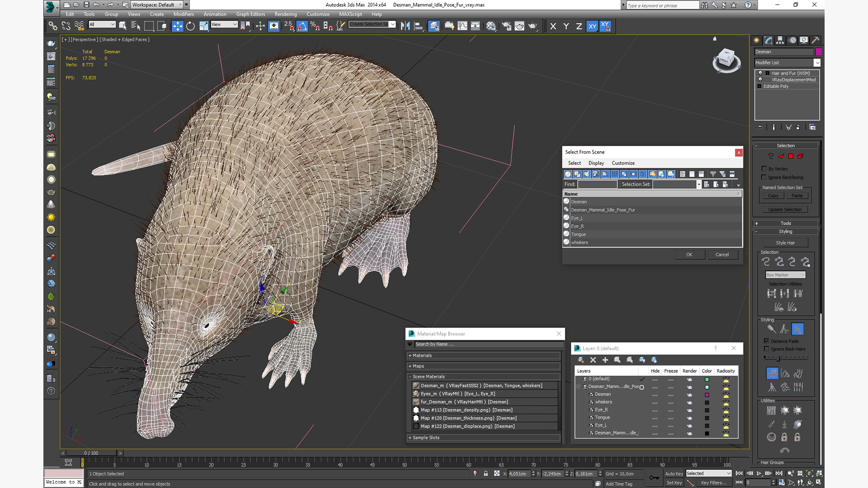Open the Rendering menu
The image size is (868, 488).
(x=286, y=14)
